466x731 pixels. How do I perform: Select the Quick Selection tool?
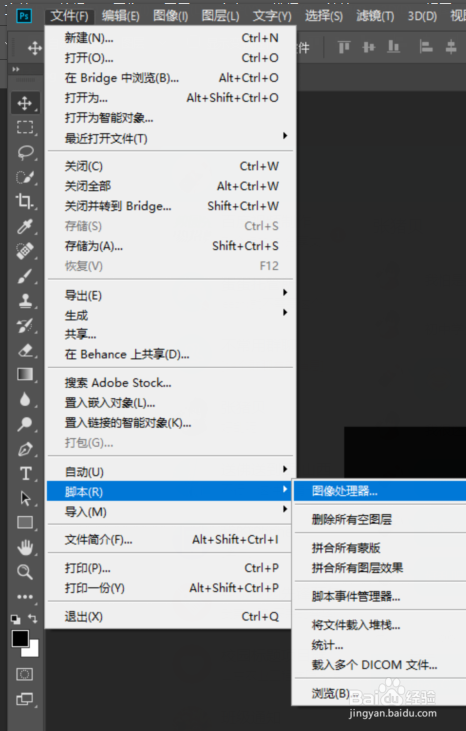pos(25,177)
